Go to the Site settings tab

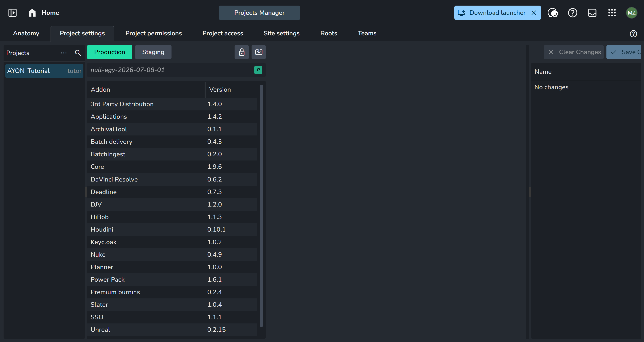coord(282,33)
